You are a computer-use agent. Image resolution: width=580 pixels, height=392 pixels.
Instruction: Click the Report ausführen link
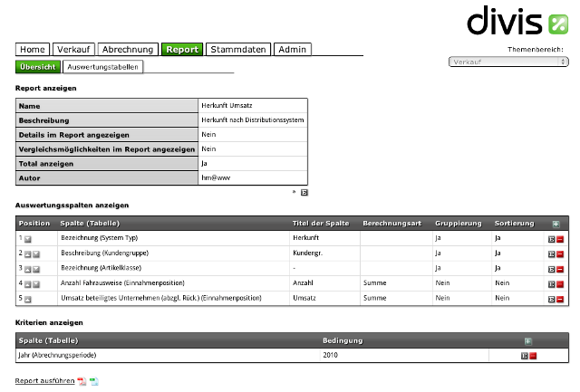[44, 381]
